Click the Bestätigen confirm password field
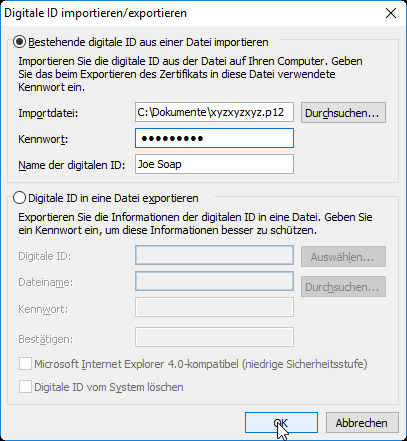Image resolution: width=407 pixels, height=441 pixels. point(214,337)
